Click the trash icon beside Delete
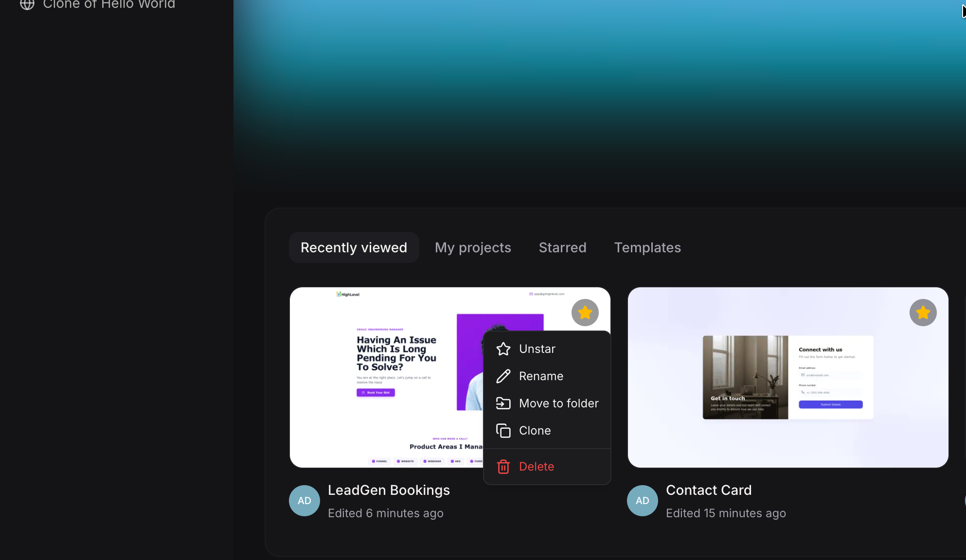The image size is (966, 560). [x=503, y=466]
